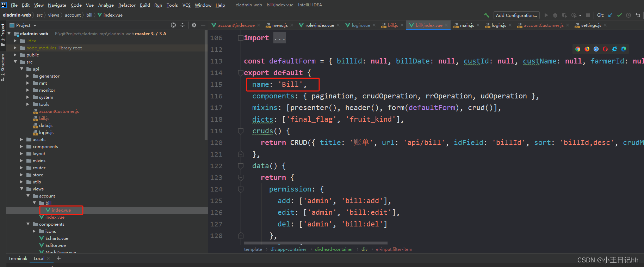Click the Stop square icon
The image size is (644, 267).
[588, 15]
